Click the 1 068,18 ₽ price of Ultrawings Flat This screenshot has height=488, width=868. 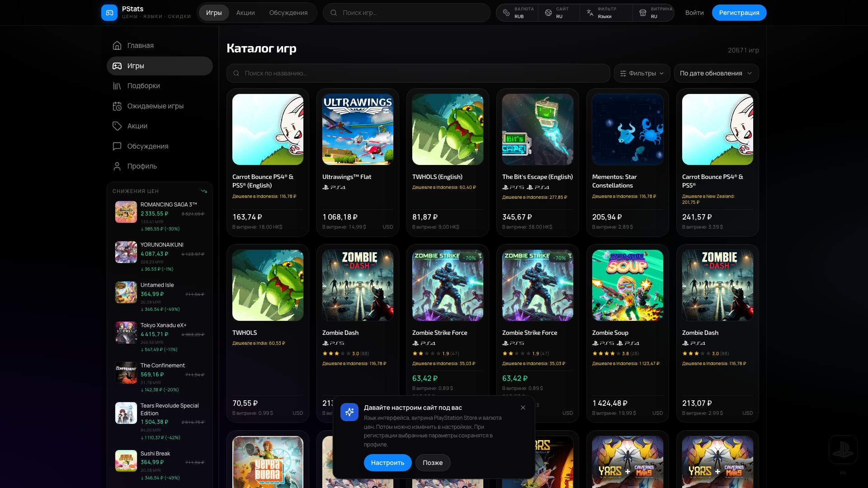(340, 217)
